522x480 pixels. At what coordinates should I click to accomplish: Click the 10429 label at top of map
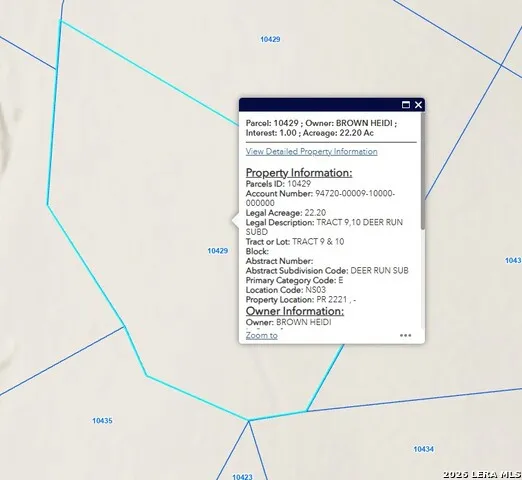click(270, 39)
